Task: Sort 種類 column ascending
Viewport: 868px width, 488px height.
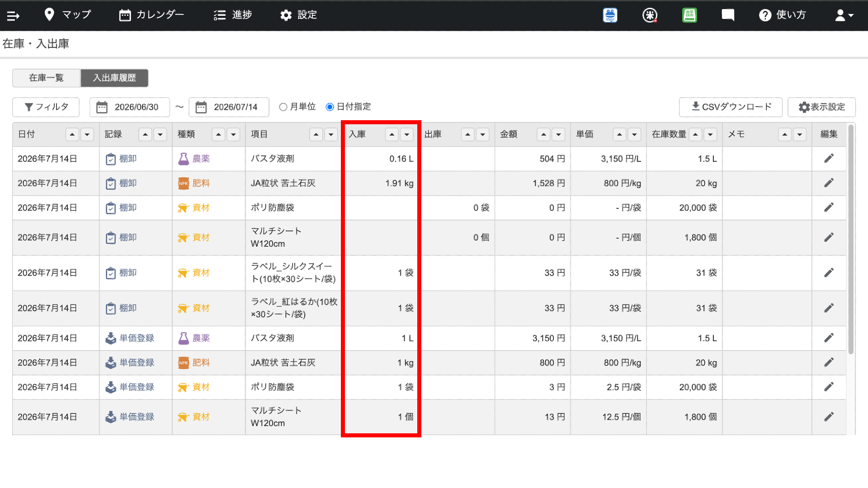Action: tap(218, 135)
